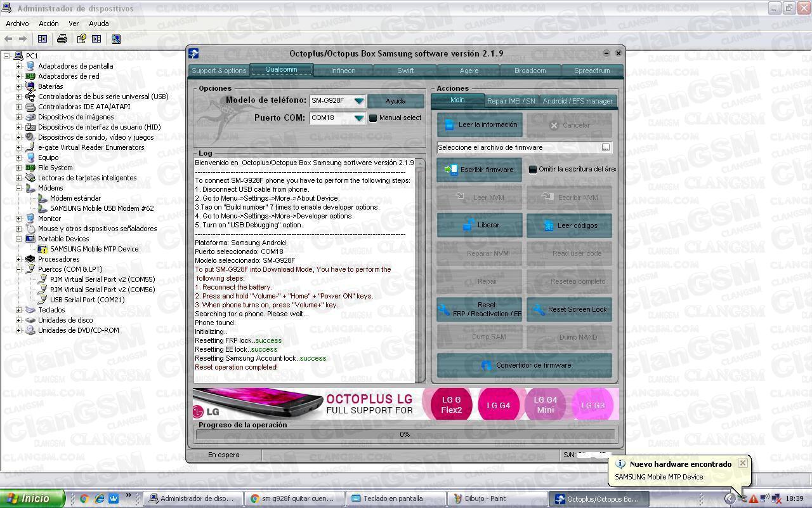This screenshot has width=812, height=508.
Task: Open the Android / EFS manager tab
Action: pyautogui.click(x=578, y=101)
